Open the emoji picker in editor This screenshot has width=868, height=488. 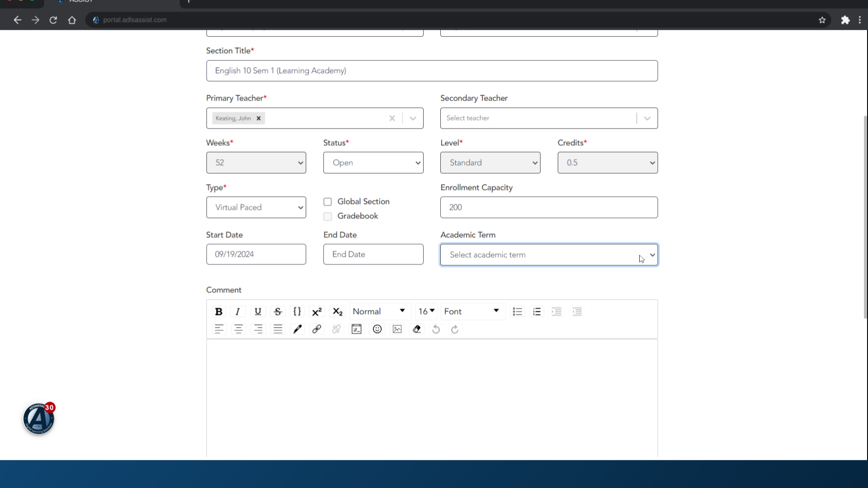pos(377,329)
